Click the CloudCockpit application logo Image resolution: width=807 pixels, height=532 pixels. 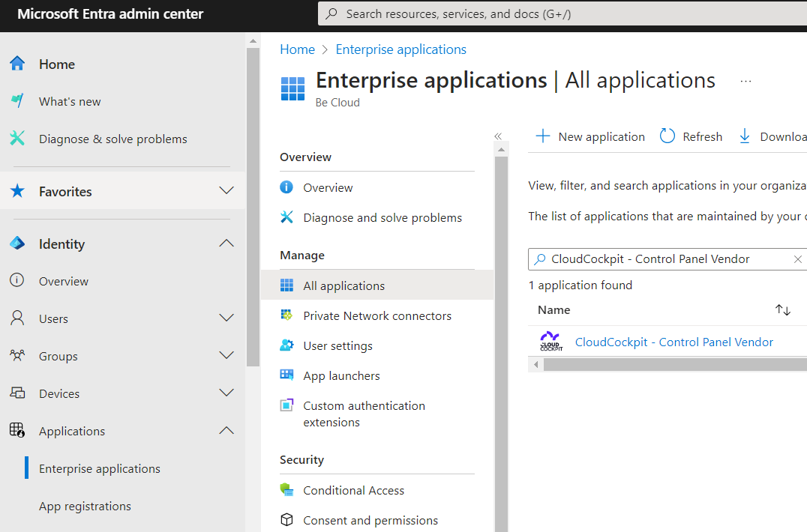coord(551,341)
